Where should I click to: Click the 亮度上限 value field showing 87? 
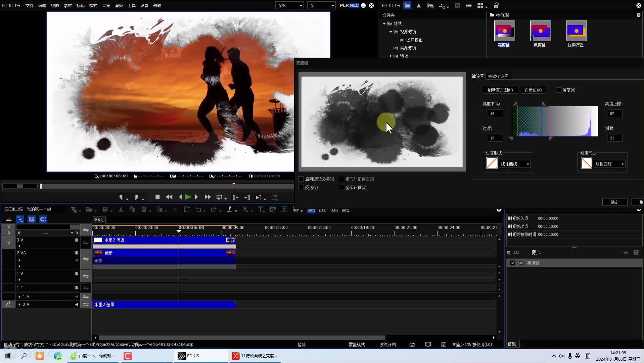(x=615, y=114)
